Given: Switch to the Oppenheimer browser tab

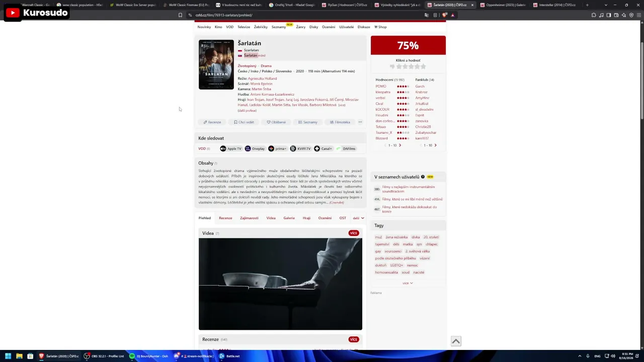Looking at the screenshot, I should (x=502, y=5).
